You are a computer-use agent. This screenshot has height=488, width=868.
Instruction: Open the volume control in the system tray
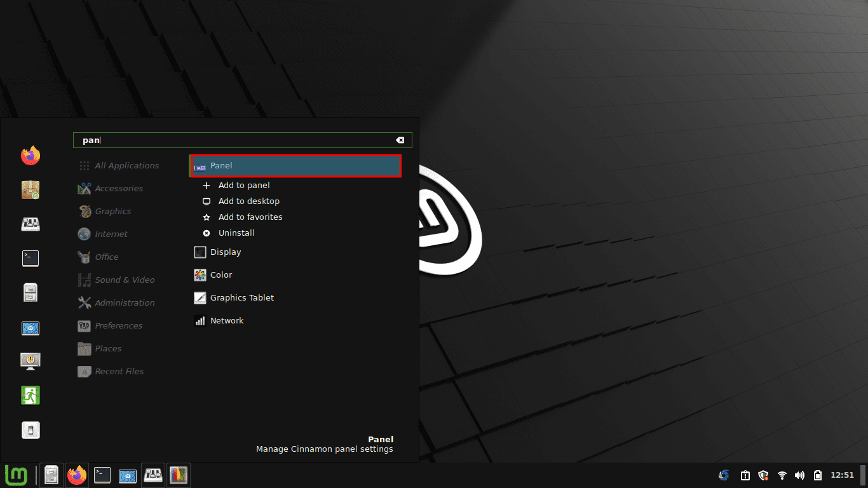click(x=799, y=475)
